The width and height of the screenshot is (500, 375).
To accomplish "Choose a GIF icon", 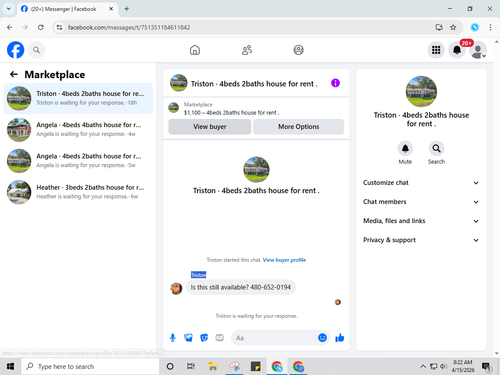I will pyautogui.click(x=219, y=338).
